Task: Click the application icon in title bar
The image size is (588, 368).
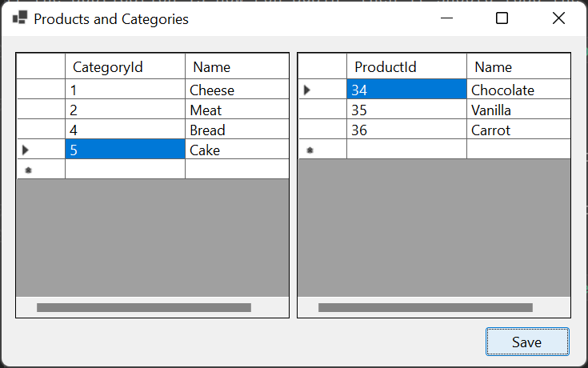Action: coord(20,18)
